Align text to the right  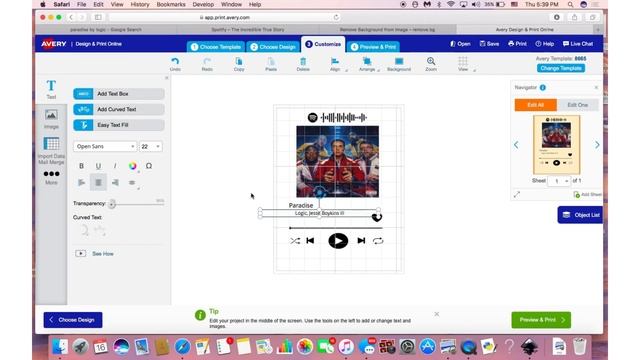116,182
